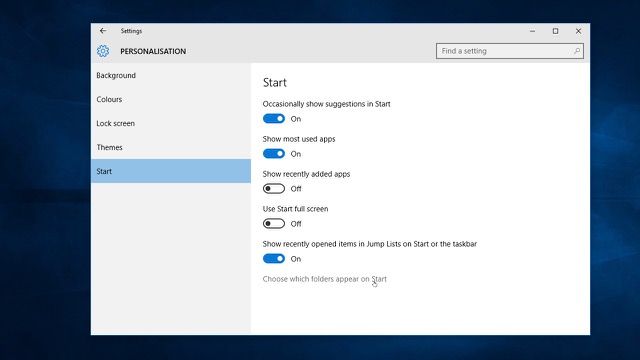The width and height of the screenshot is (640, 360).
Task: Maximize the Settings window
Action: (555, 31)
